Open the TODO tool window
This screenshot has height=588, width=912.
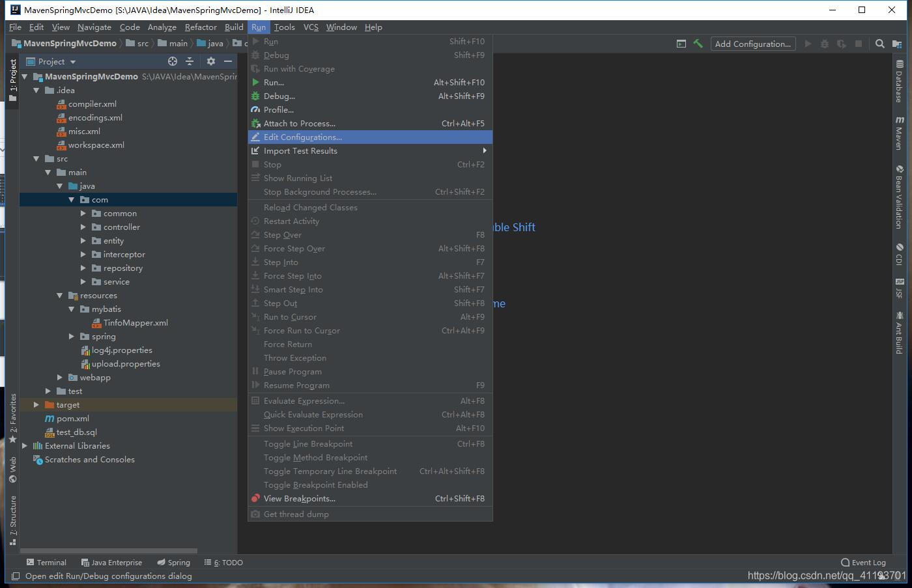(x=223, y=563)
